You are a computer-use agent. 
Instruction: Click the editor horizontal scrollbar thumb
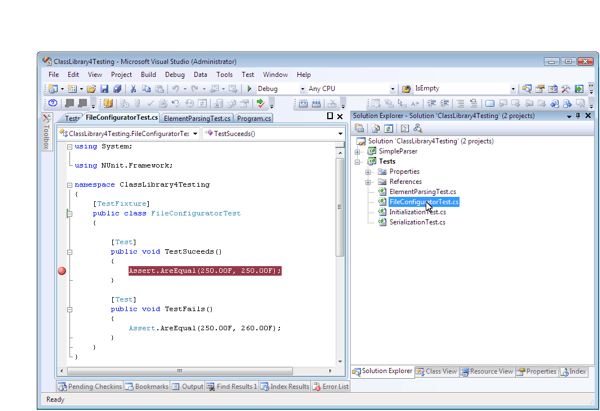pos(180,371)
